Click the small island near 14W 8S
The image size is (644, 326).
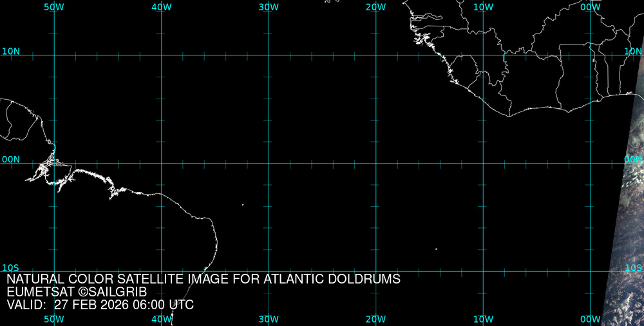(436, 249)
